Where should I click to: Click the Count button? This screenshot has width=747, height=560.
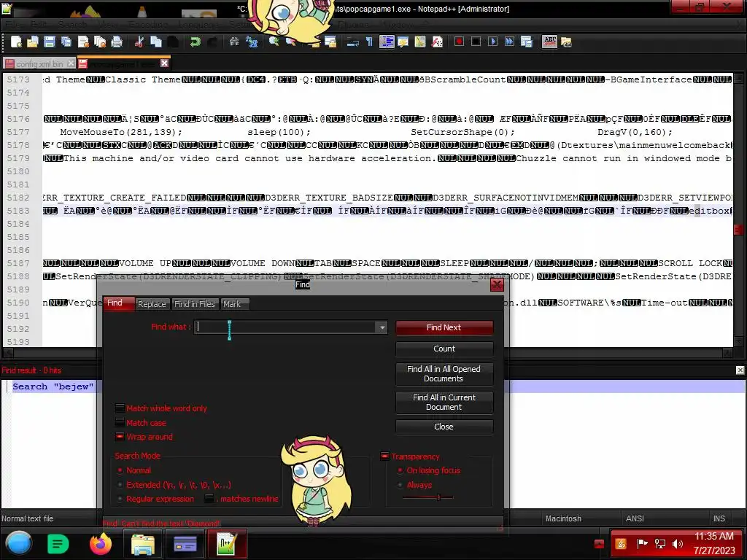click(x=444, y=349)
